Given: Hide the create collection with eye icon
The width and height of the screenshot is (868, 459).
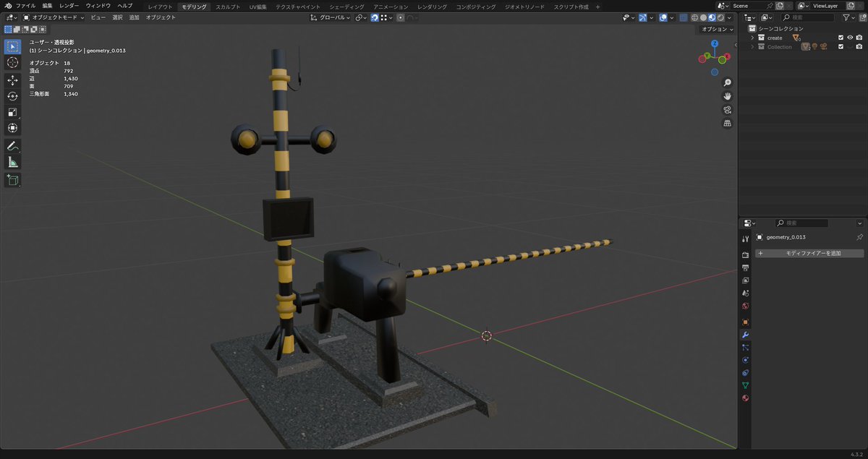Looking at the screenshot, I should (850, 38).
